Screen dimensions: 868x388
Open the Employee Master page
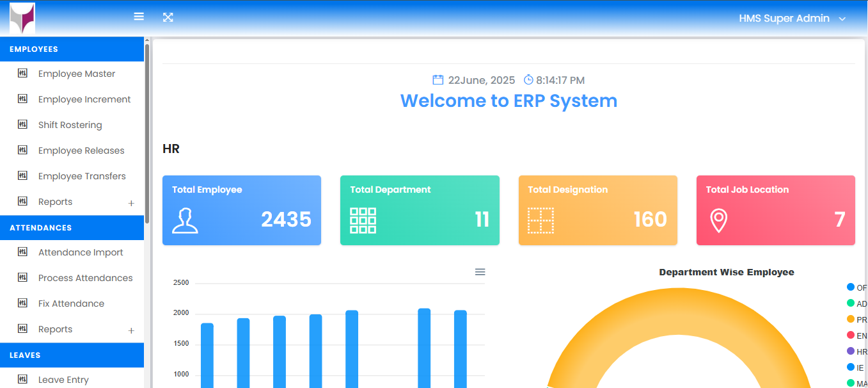click(77, 74)
